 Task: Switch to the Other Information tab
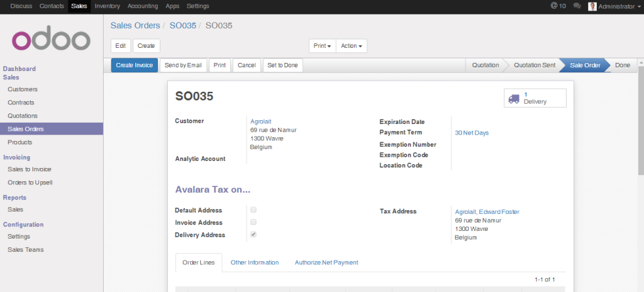click(x=254, y=262)
